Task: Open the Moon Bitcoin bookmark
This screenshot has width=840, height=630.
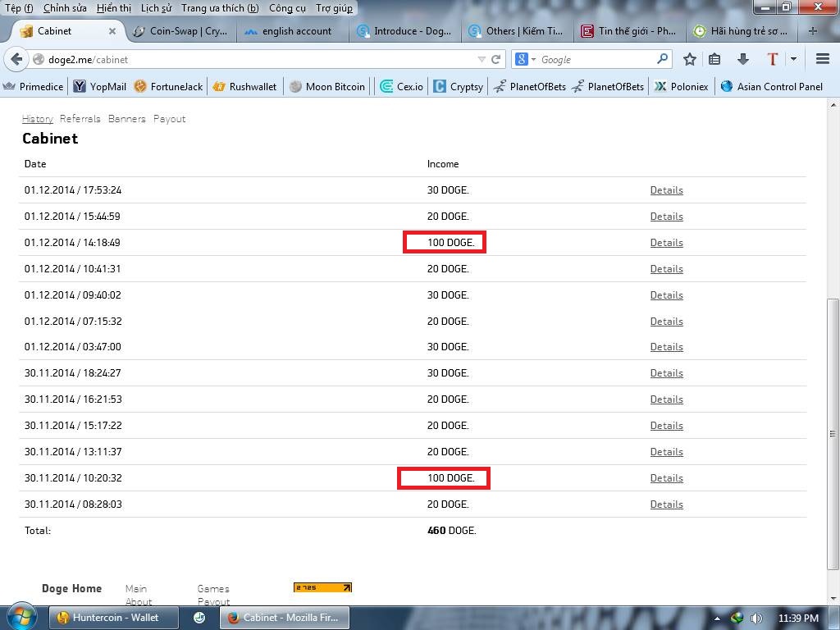Action: click(x=327, y=86)
